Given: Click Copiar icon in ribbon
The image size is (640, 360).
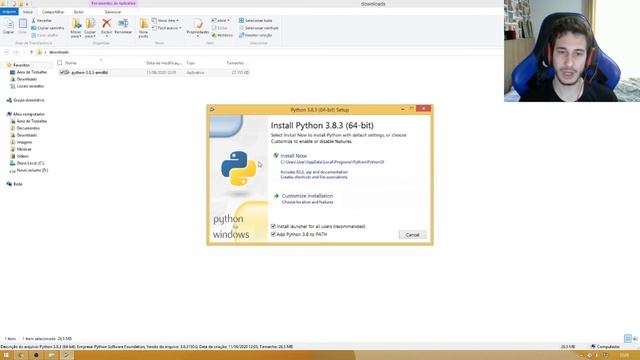Looking at the screenshot, I should click(x=8, y=27).
